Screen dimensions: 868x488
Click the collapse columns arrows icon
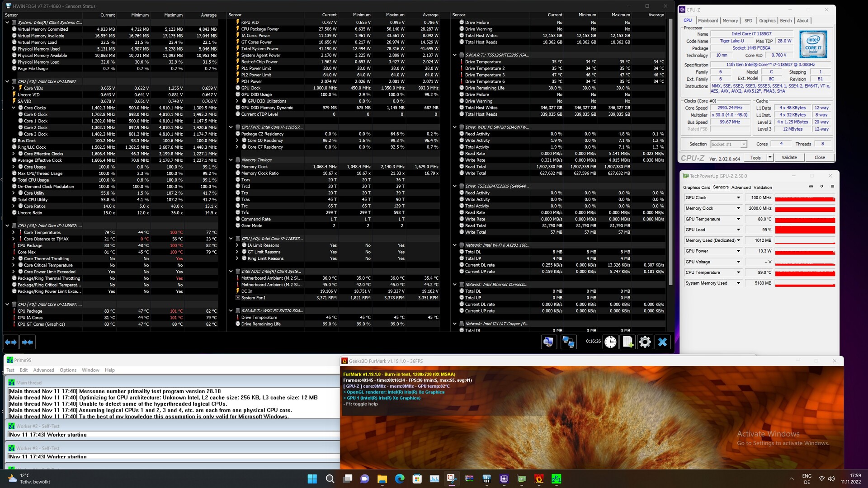click(x=28, y=342)
